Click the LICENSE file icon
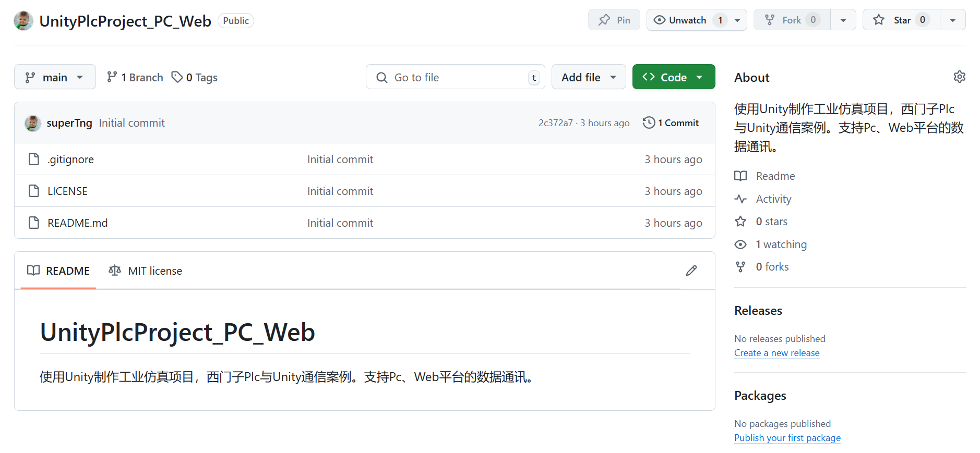This screenshot has width=980, height=453. [34, 191]
